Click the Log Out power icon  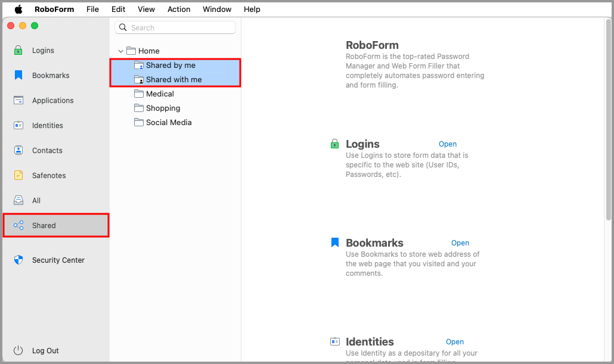[18, 350]
